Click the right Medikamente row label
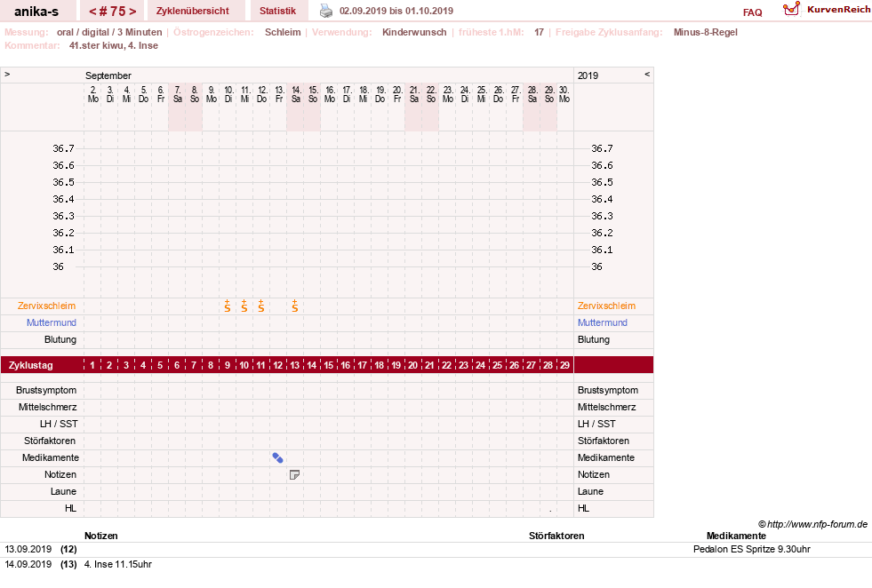Screen dimensions: 872x588 tap(606, 458)
